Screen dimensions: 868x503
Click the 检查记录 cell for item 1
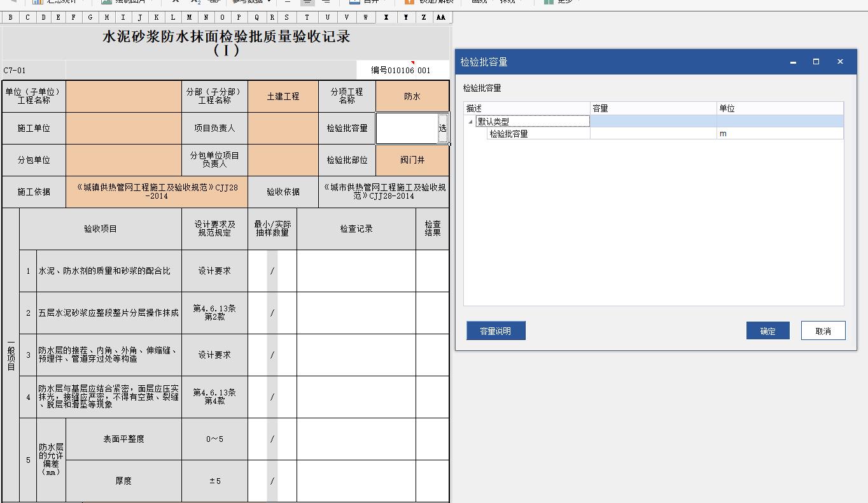(356, 271)
